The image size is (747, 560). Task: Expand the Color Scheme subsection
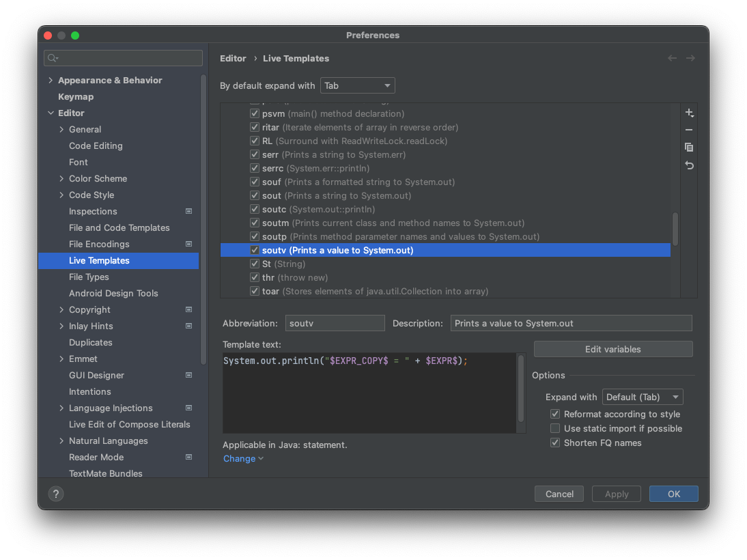[61, 179]
